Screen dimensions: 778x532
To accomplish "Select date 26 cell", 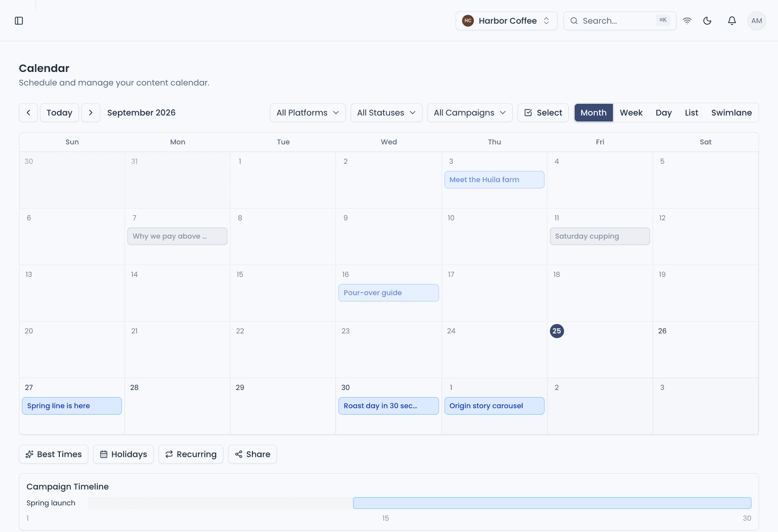I will click(705, 350).
